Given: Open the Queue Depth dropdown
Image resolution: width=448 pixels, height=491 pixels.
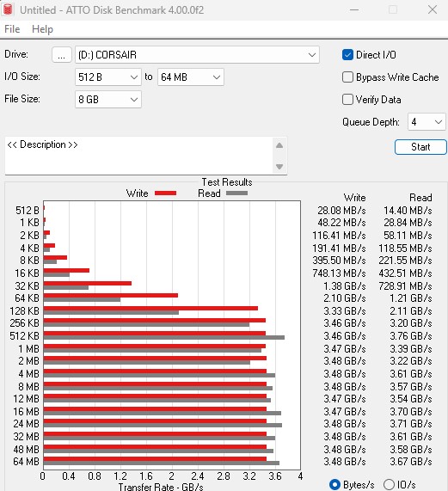Looking at the screenshot, I should [x=427, y=122].
